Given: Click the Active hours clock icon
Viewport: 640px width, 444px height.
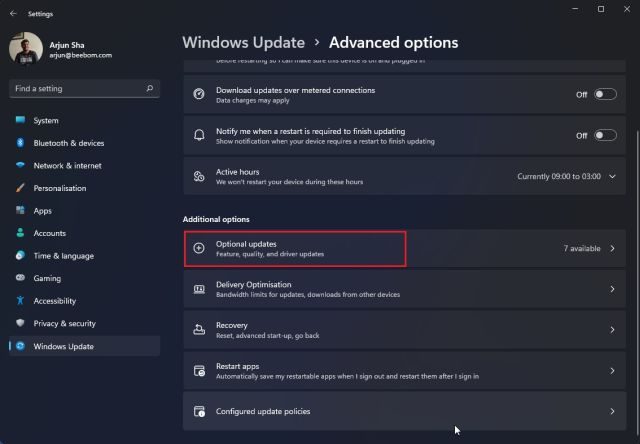Looking at the screenshot, I should click(x=199, y=176).
